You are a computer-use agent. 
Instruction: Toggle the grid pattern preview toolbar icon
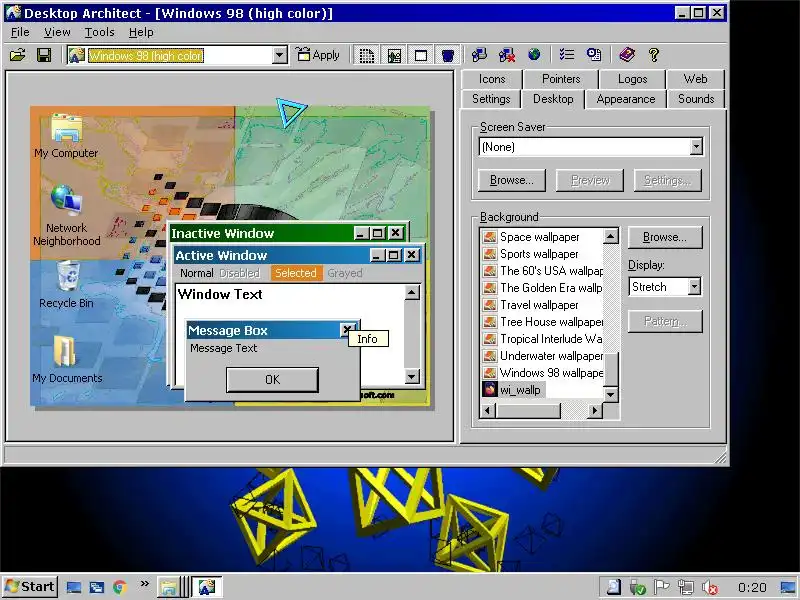point(367,55)
